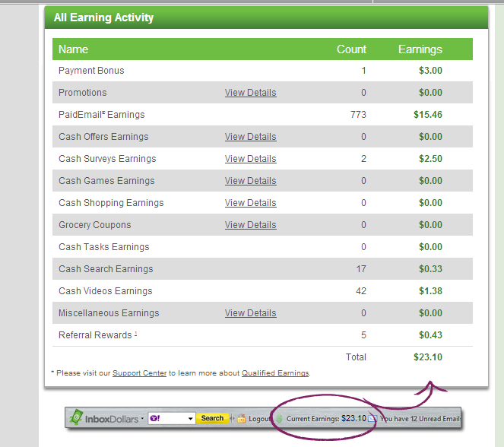Screen dimensions: 504x447
Task: Open View Details for Cash Offers Earnings
Action: 250,137
